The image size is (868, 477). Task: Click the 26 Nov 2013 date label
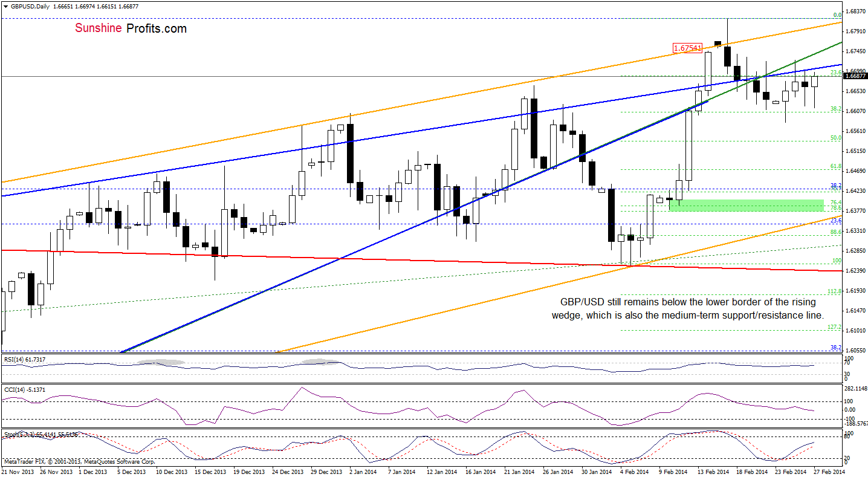tap(56, 471)
